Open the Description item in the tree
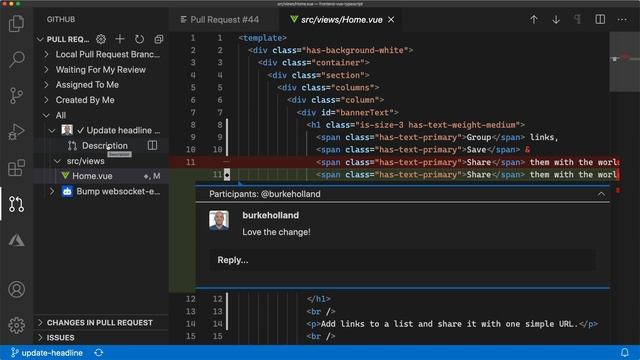 pos(104,146)
